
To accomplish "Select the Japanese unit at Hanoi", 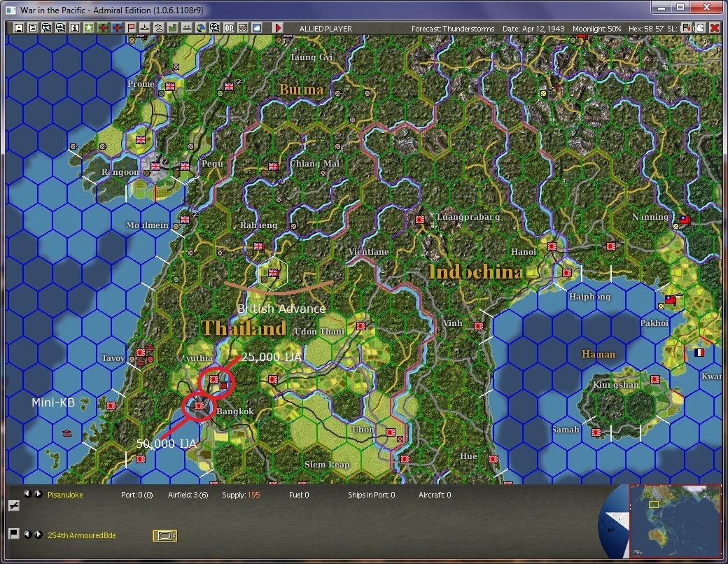I will 552,246.
